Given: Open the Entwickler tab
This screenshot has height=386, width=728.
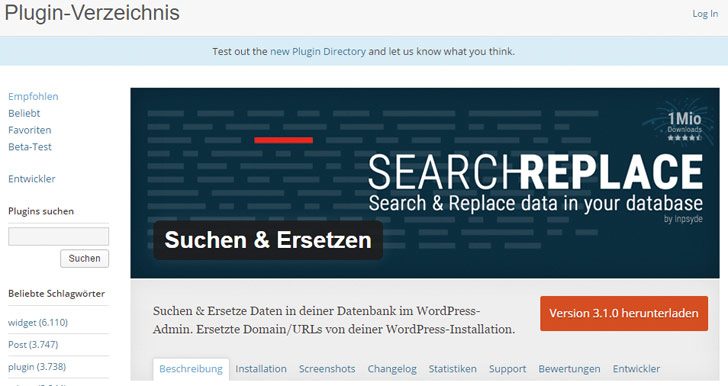Looking at the screenshot, I should click(x=636, y=369).
